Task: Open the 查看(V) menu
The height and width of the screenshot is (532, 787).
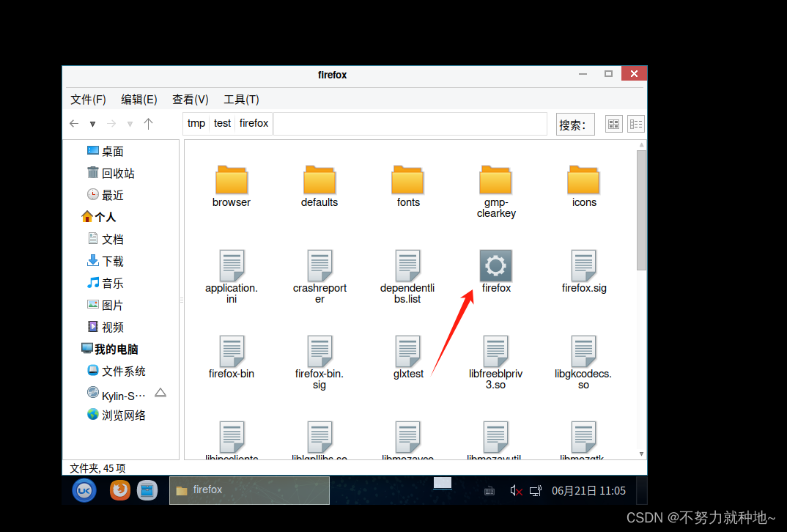Action: (x=191, y=100)
